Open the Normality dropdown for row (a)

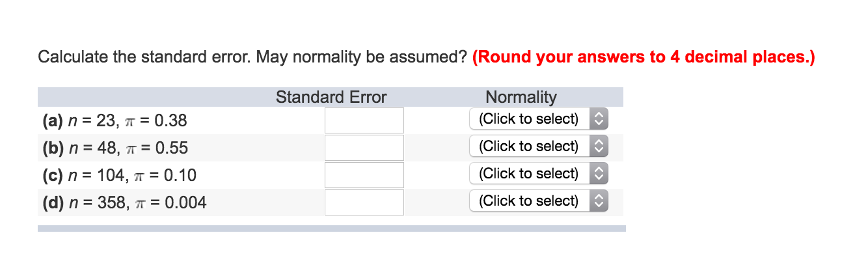point(537,119)
